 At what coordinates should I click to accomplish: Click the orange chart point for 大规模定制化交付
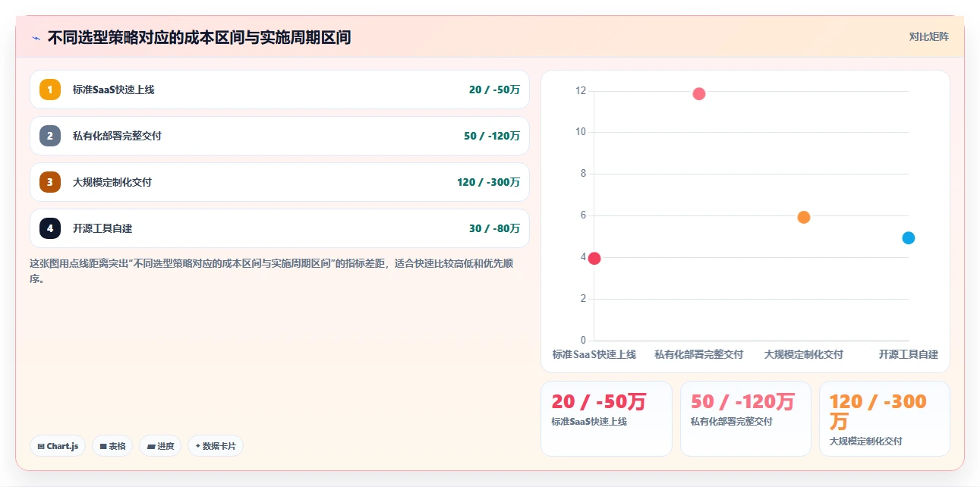[x=804, y=217]
